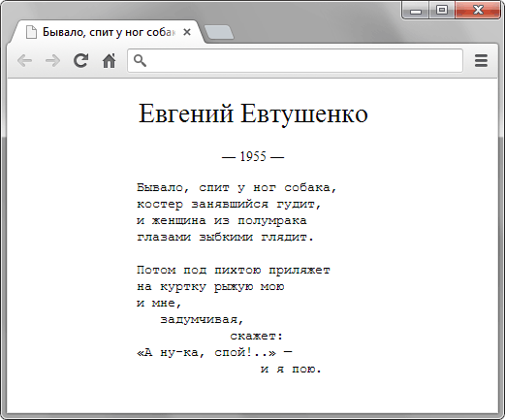
Task: Click the page icon on the tab
Action: point(31,32)
